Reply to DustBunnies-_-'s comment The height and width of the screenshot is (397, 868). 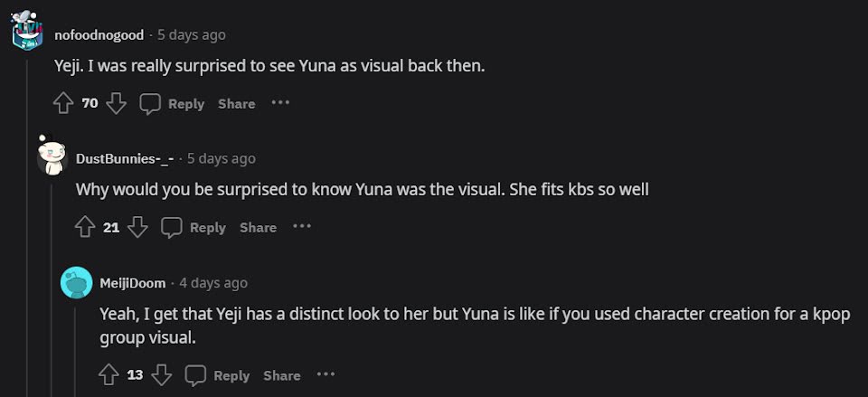point(194,227)
